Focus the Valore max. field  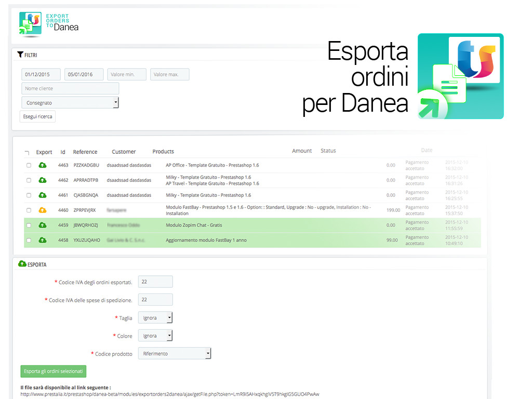coord(170,74)
